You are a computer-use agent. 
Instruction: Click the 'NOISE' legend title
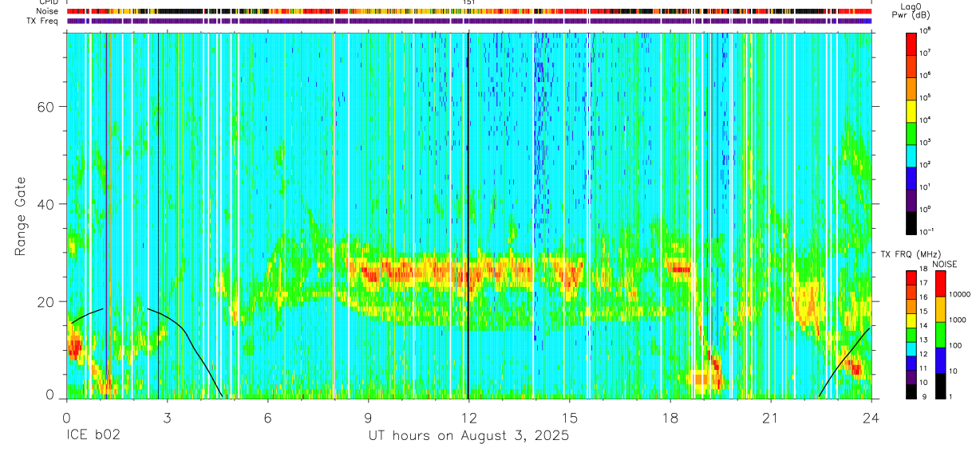[x=944, y=264]
